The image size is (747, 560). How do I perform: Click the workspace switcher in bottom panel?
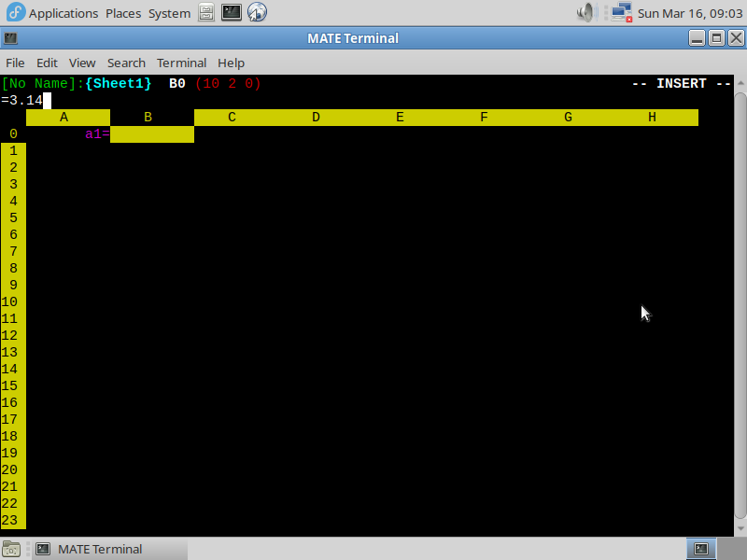click(x=701, y=549)
